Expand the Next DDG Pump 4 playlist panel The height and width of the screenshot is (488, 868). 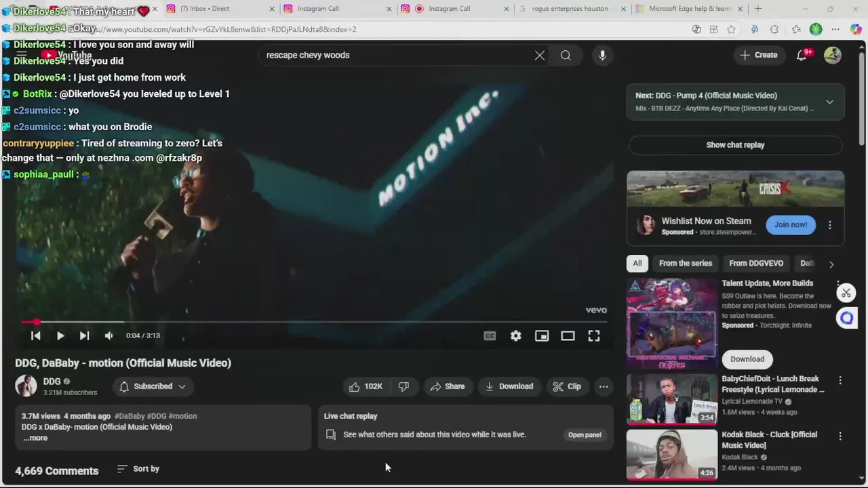pyautogui.click(x=829, y=102)
